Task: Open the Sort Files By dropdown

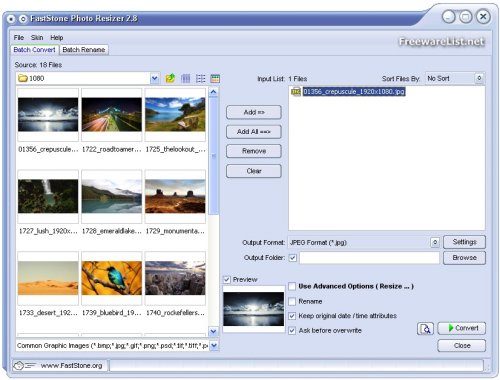Action: click(479, 78)
